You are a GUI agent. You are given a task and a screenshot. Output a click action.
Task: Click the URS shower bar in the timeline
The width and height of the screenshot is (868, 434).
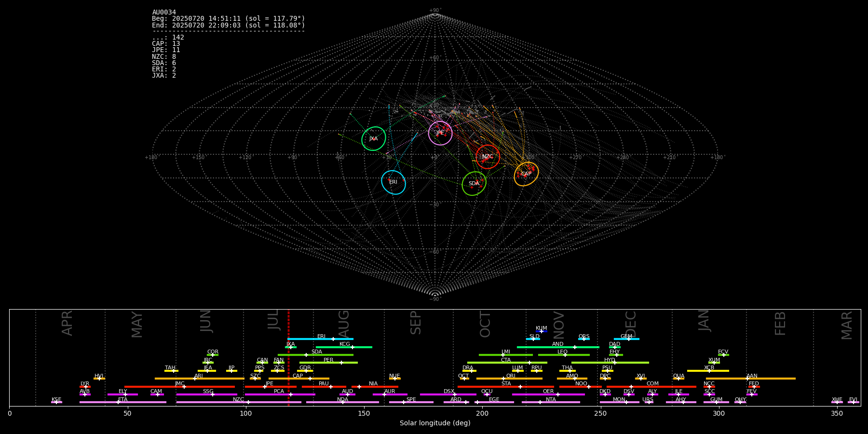(x=649, y=402)
